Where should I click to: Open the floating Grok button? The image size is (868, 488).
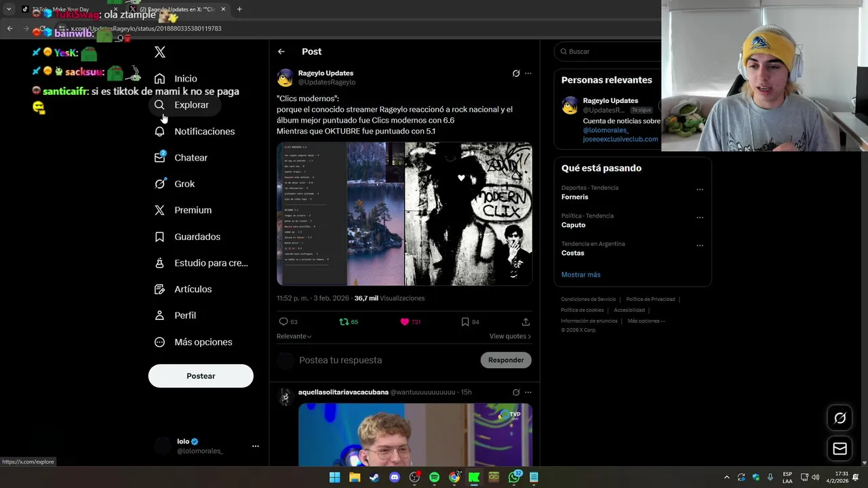click(840, 418)
